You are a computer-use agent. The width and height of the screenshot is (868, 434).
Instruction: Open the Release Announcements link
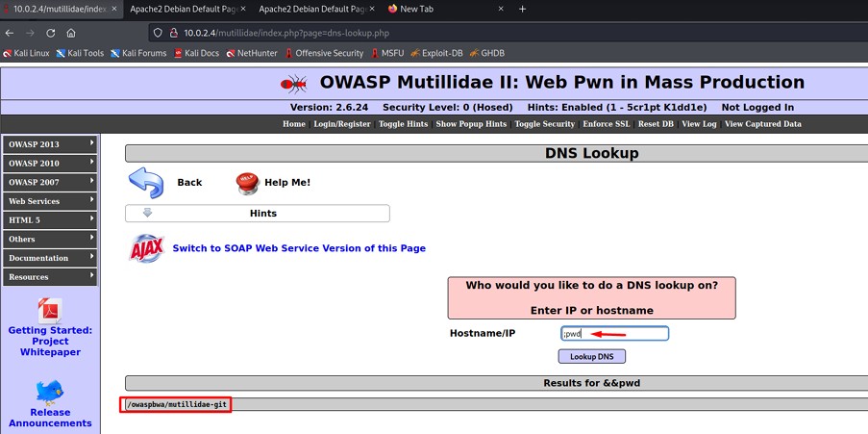pos(50,418)
